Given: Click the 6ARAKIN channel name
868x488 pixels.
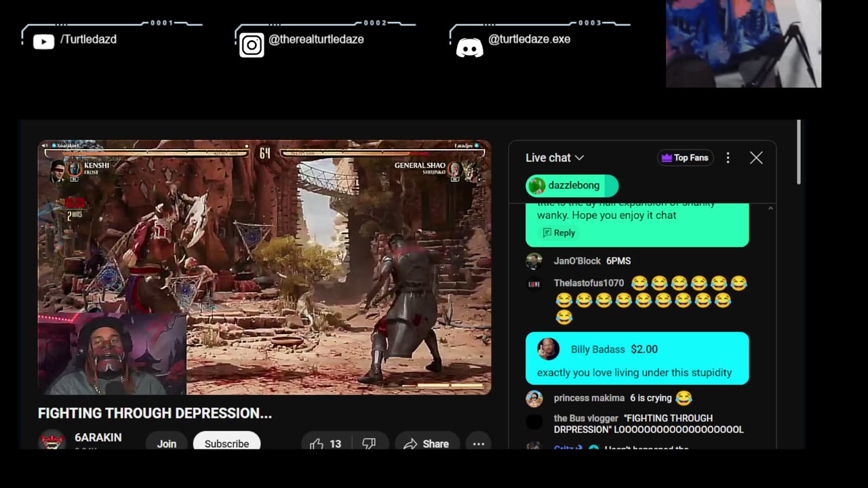Looking at the screenshot, I should click(98, 437).
